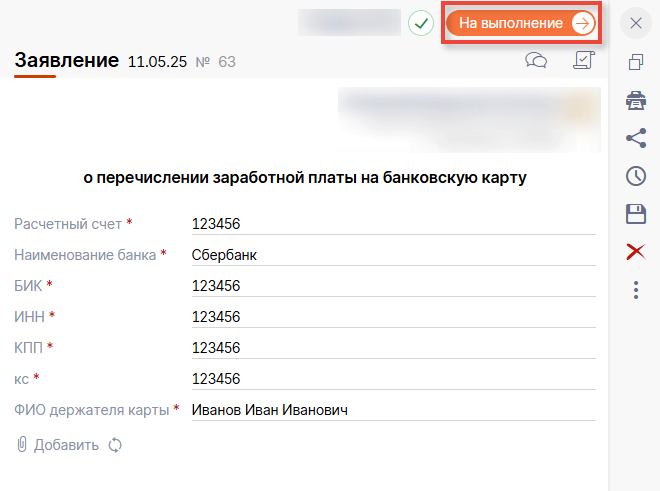Delete the statement with red cross icon

[x=635, y=252]
